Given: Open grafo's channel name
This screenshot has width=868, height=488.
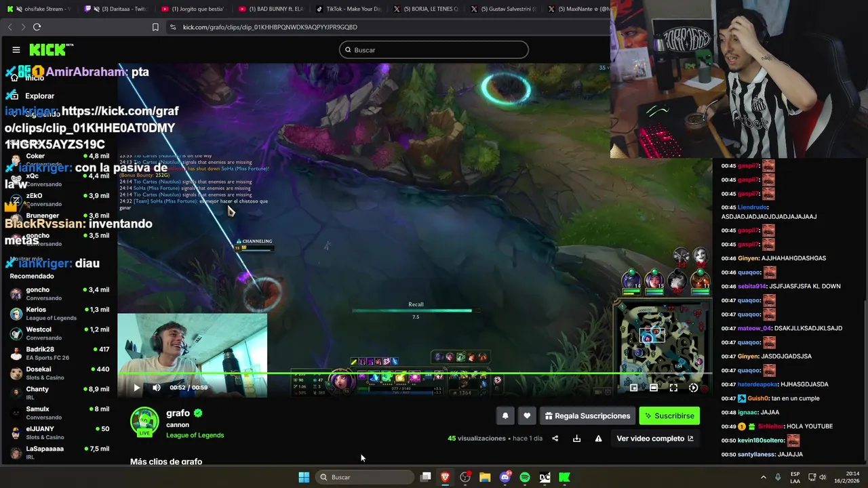Looking at the screenshot, I should pos(178,413).
